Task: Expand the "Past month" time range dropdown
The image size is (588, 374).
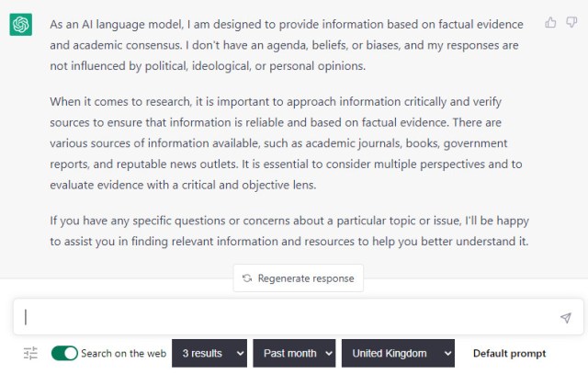Action: [293, 354]
